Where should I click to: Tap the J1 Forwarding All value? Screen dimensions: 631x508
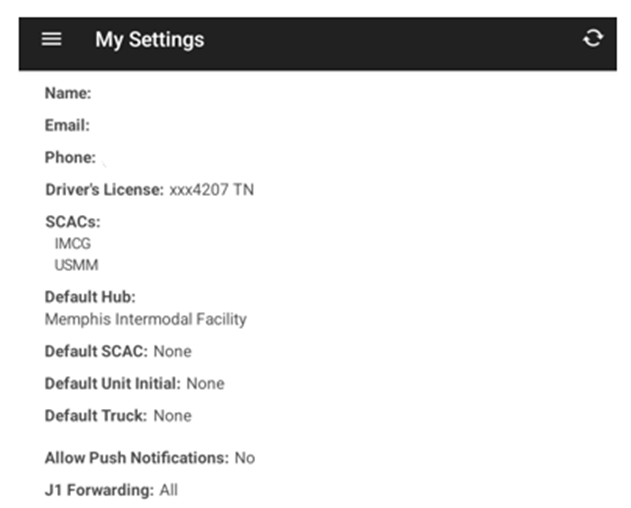[x=169, y=490]
